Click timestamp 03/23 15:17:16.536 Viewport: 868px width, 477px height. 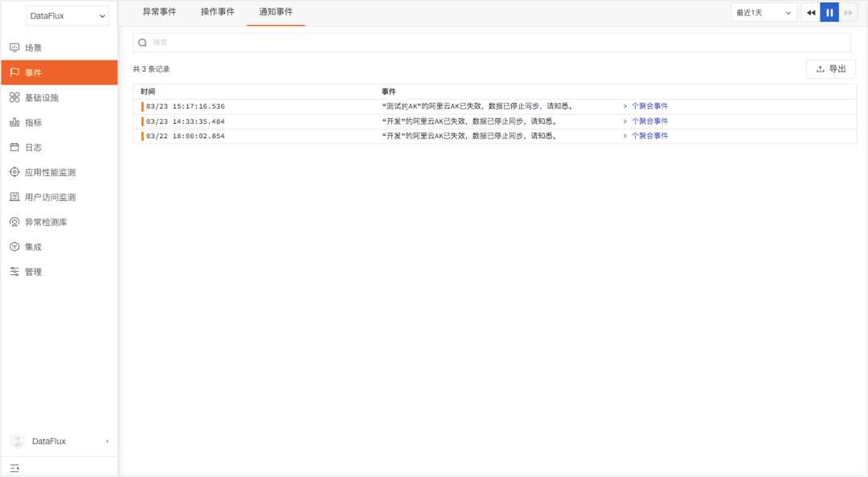pyautogui.click(x=186, y=106)
